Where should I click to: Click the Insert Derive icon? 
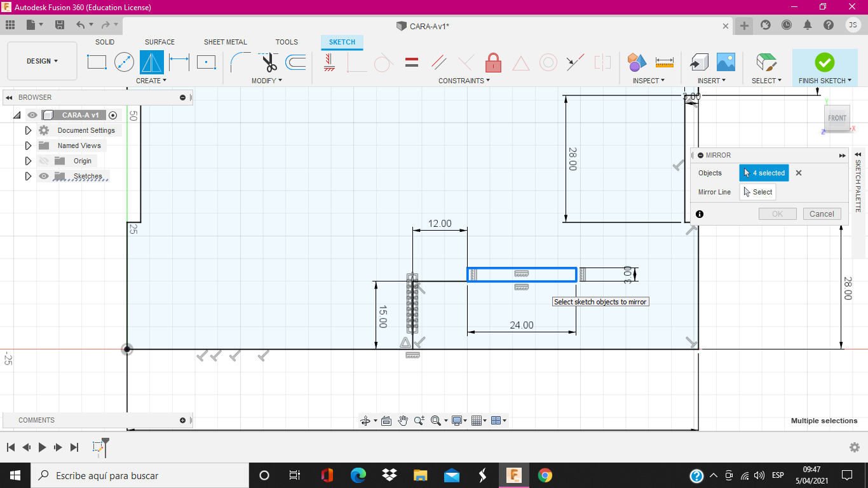(x=699, y=62)
